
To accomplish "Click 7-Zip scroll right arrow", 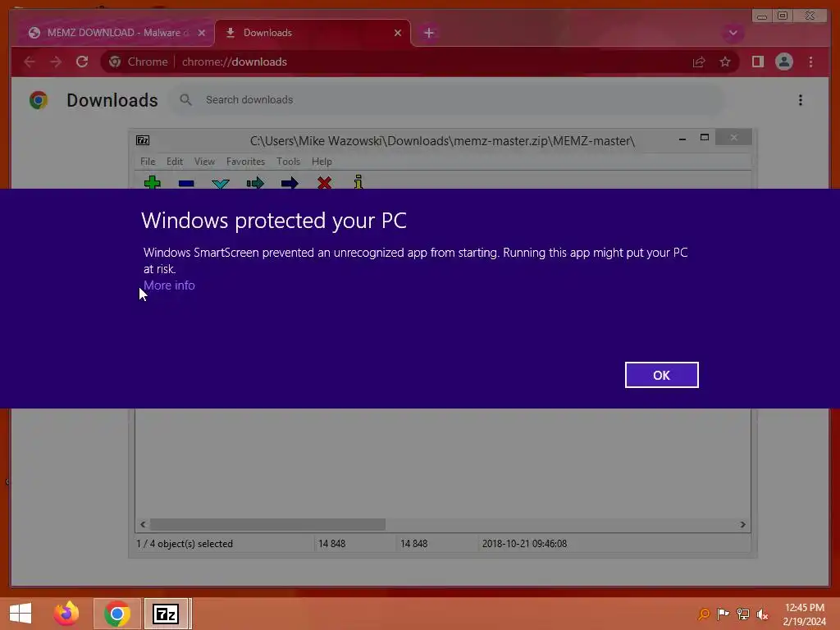I will point(742,524).
